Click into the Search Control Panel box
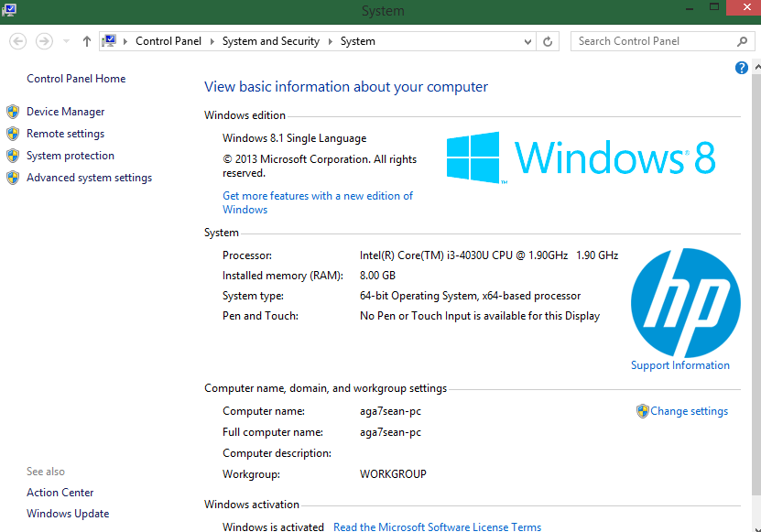Image resolution: width=761 pixels, height=532 pixels. coord(650,41)
